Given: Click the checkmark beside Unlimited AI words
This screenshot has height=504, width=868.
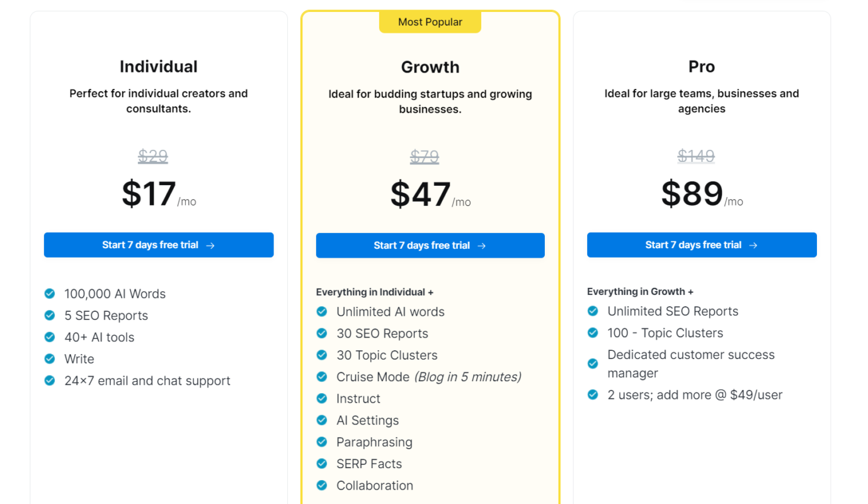Looking at the screenshot, I should tap(322, 312).
